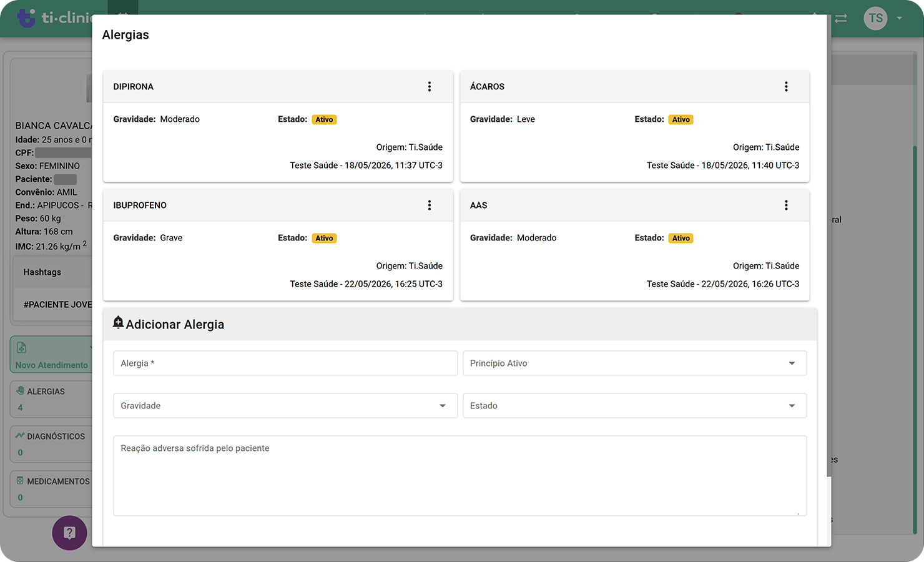Click the Alergias dialog heading

click(x=125, y=35)
